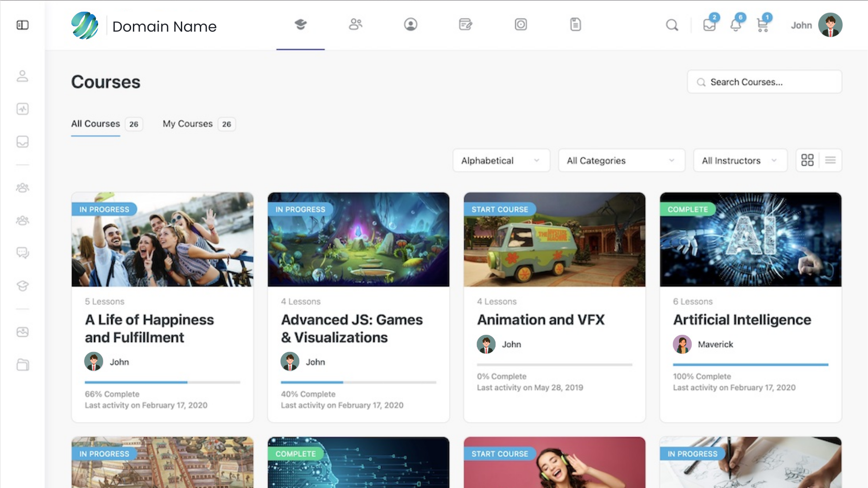The width and height of the screenshot is (868, 488).
Task: Click the activity icon in left sidebar
Action: [23, 109]
